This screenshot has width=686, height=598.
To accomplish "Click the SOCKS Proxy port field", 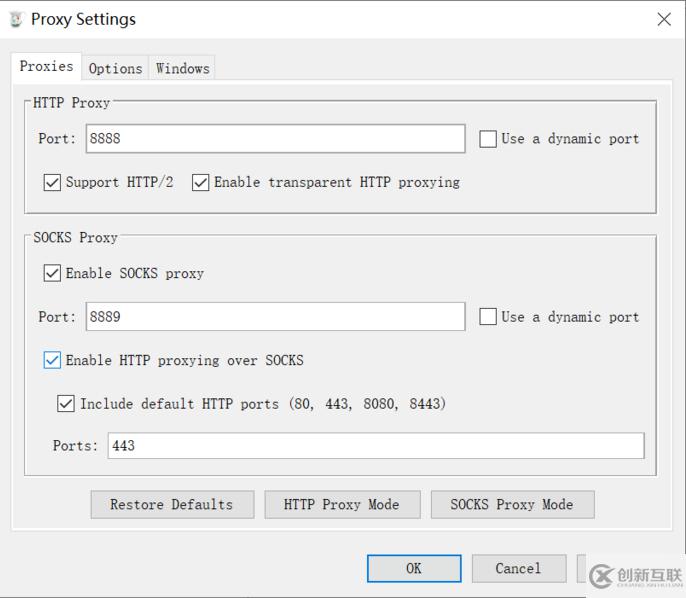I will click(275, 316).
